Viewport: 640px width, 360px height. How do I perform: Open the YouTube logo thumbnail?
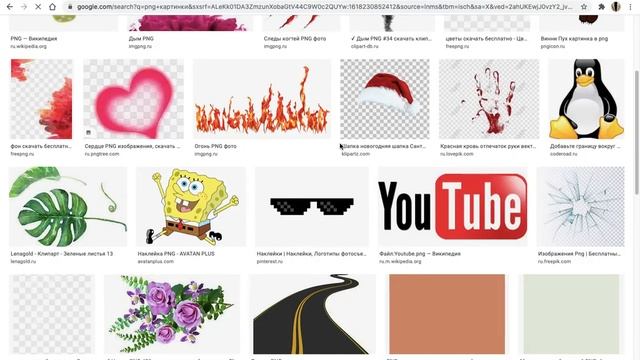[x=453, y=207]
